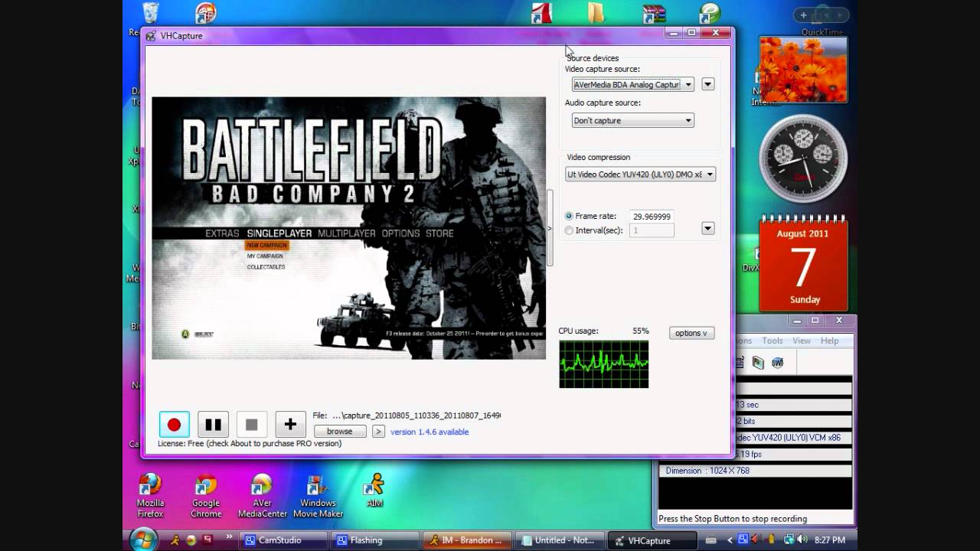Click the 8:27 PM taskbar clock
The image size is (980, 551).
[x=830, y=540]
